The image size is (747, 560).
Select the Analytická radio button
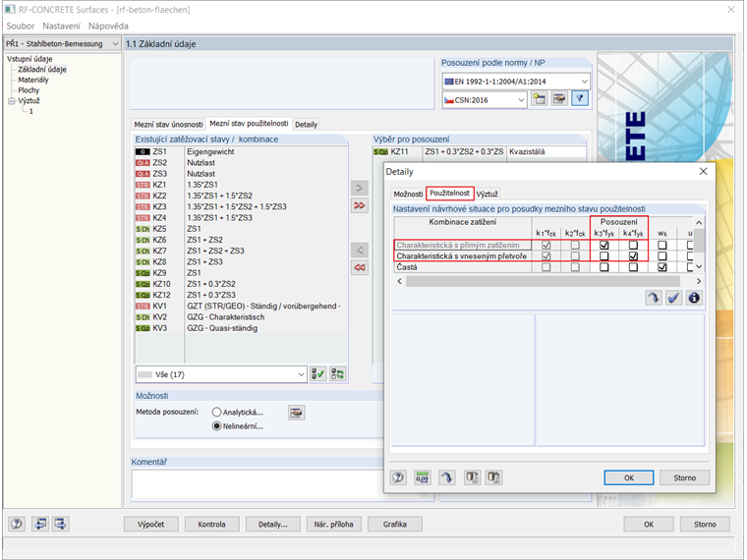pos(217,413)
